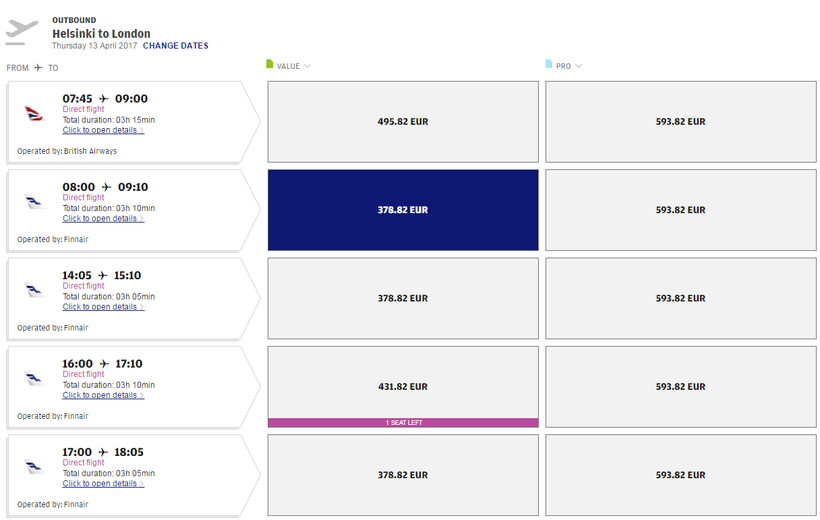This screenshot has height=520, width=820.
Task: Pick the Pro fare for 07:45 flight
Action: coord(681,122)
